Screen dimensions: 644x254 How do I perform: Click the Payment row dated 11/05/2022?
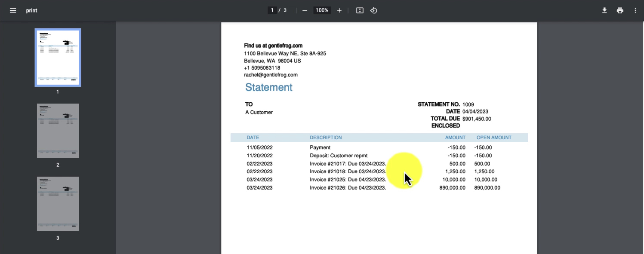(x=373, y=147)
